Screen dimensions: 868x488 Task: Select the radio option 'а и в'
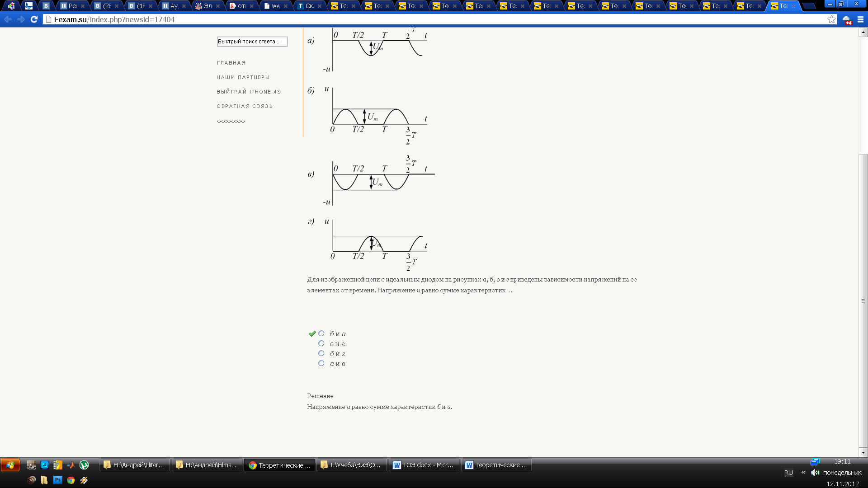pos(321,363)
